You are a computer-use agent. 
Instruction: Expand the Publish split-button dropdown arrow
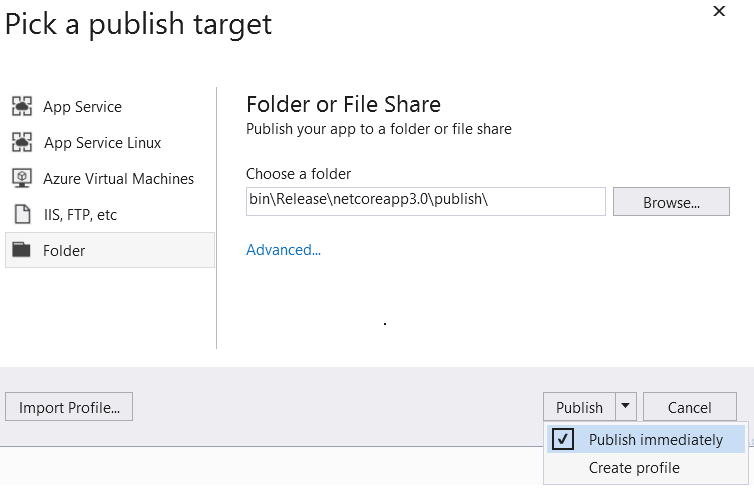[x=625, y=406]
